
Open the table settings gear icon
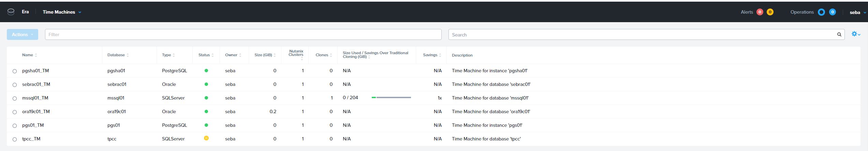(856, 34)
